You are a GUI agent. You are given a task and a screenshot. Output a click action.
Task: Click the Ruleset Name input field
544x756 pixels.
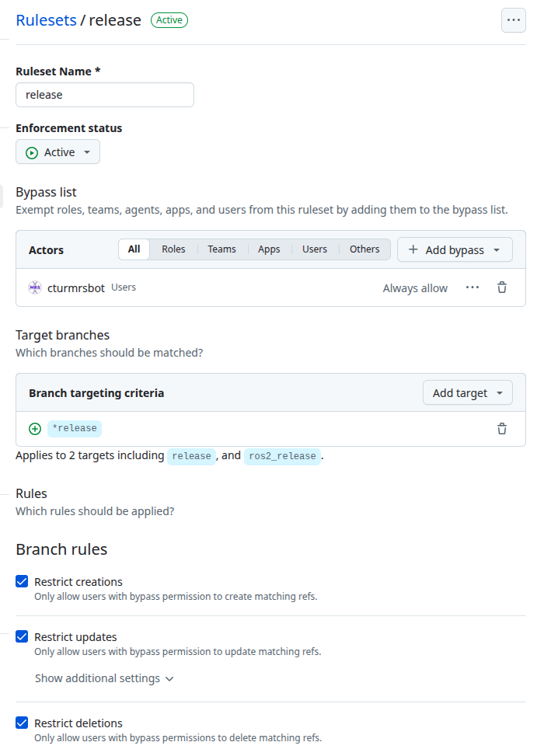pyautogui.click(x=105, y=95)
